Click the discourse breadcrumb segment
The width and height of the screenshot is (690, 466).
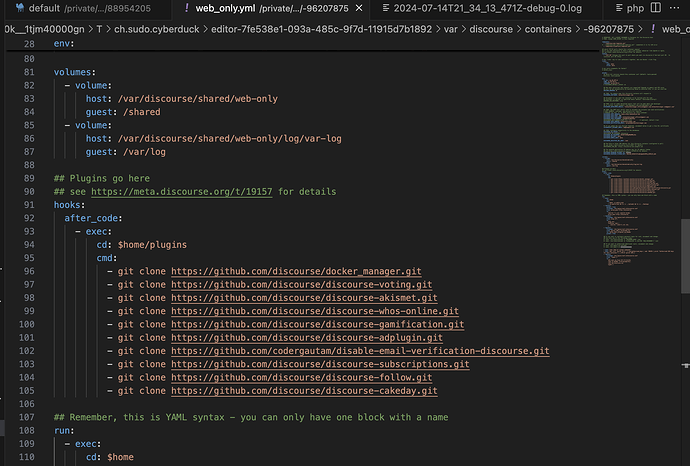coord(491,29)
